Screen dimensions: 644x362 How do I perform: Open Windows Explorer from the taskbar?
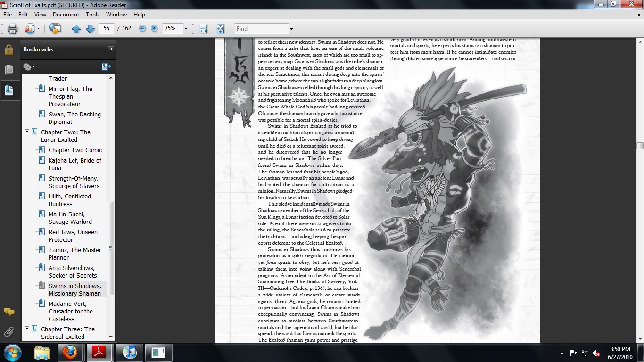pyautogui.click(x=42, y=353)
